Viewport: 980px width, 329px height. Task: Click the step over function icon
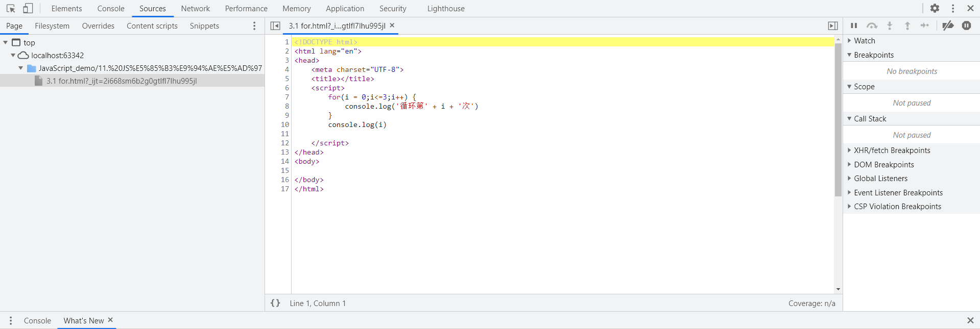(872, 26)
